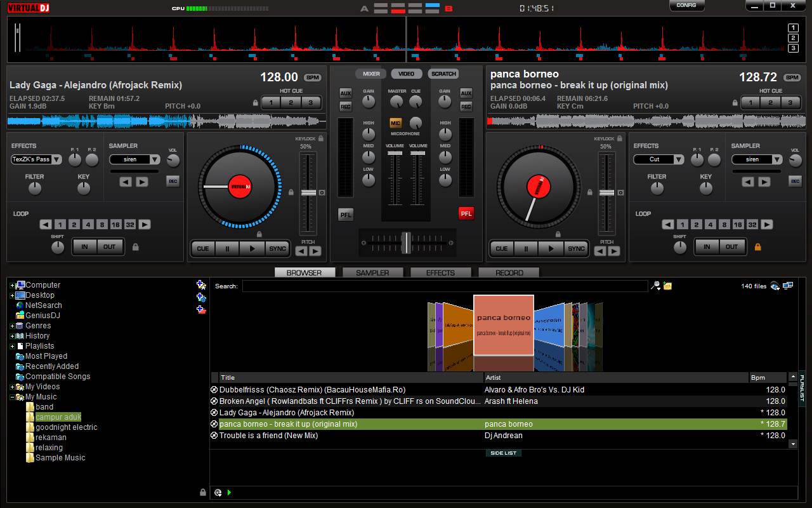Expand the Playlists tree node

pos(12,346)
